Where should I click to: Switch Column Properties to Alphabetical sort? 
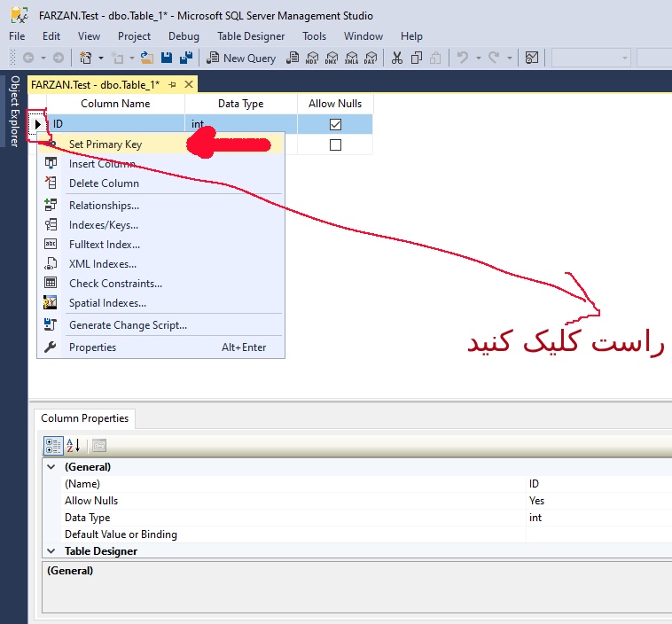74,445
